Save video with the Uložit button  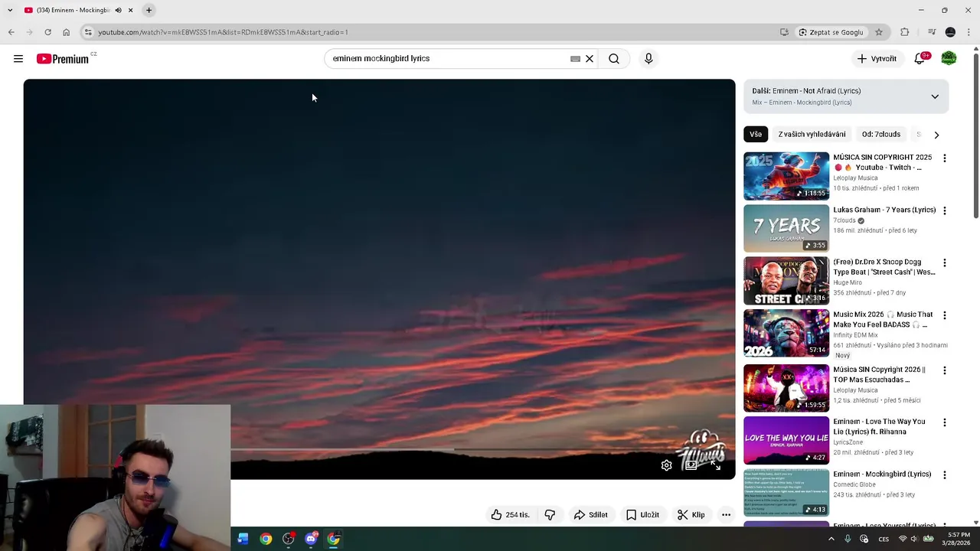(642, 515)
